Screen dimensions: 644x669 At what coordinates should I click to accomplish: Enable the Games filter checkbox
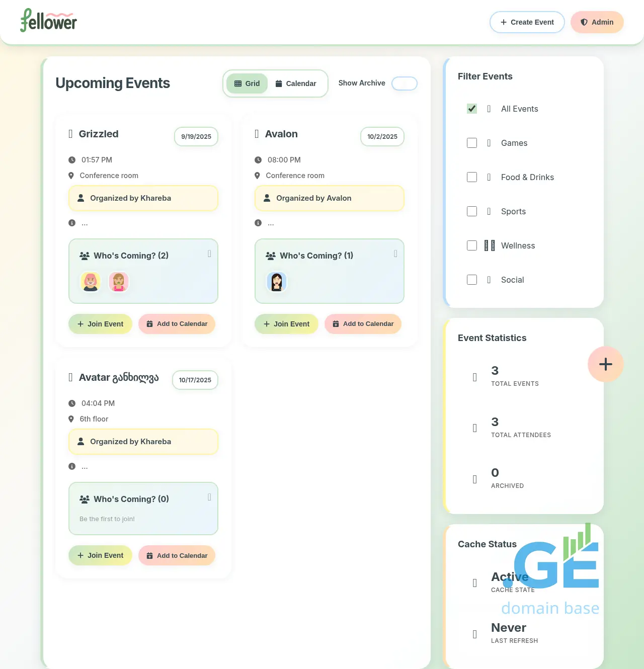472,143
